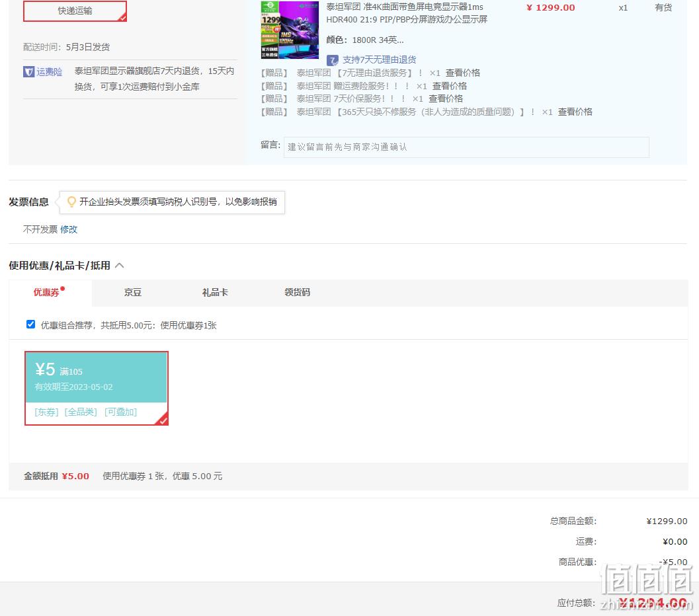Click 不开发票 invoice status text
This screenshot has height=616, width=699.
pyautogui.click(x=40, y=229)
